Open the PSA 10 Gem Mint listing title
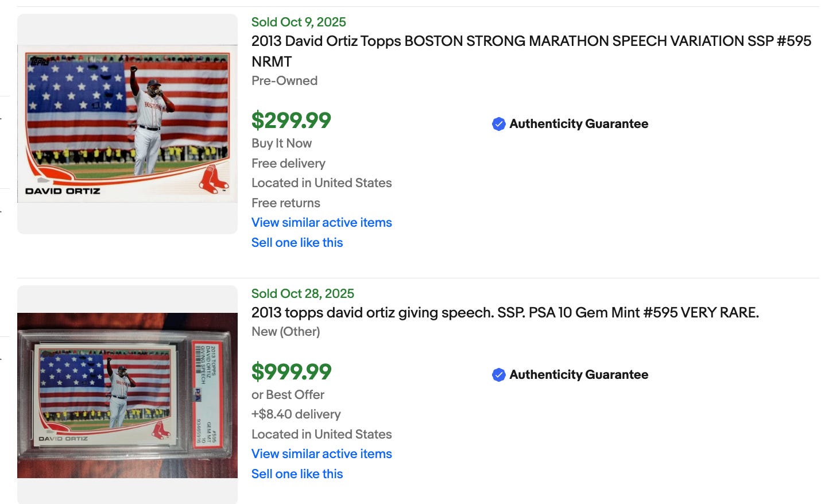 tap(505, 313)
